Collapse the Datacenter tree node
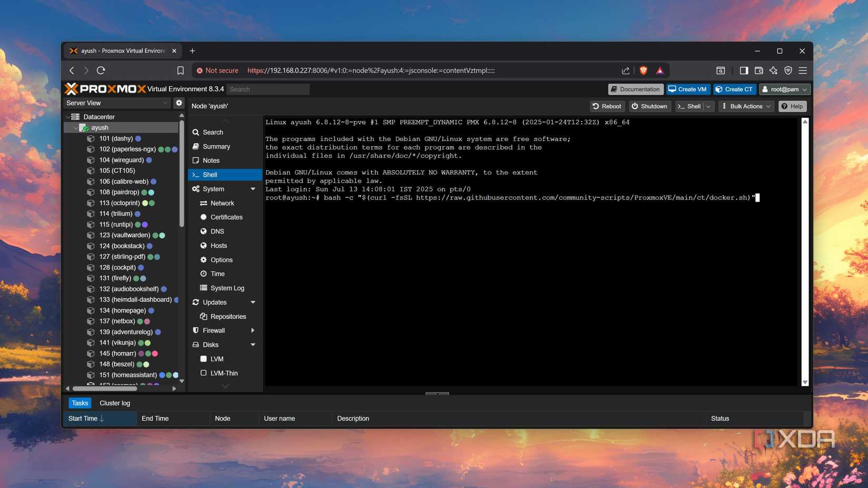Screen dimensions: 868x488 pos(68,117)
